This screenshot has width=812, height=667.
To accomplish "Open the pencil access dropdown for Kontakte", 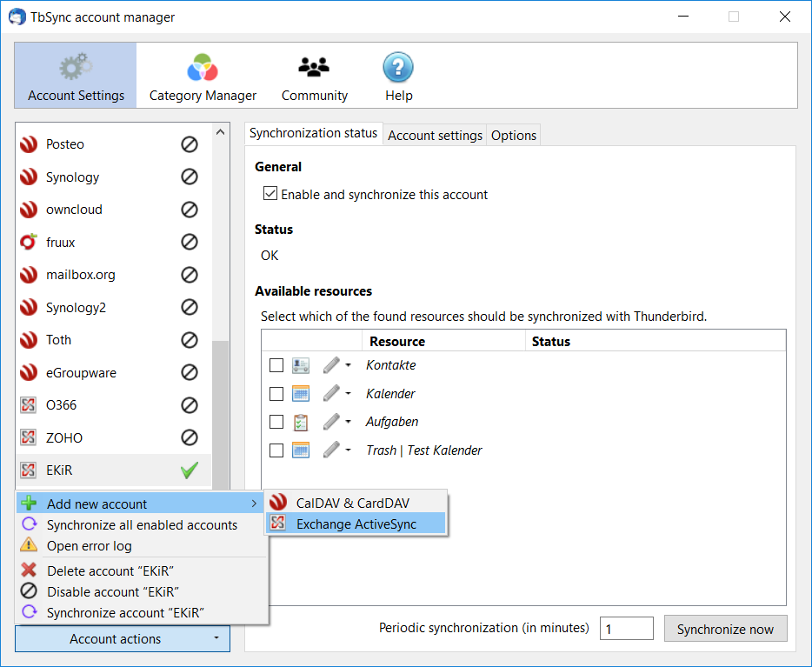I will (337, 365).
